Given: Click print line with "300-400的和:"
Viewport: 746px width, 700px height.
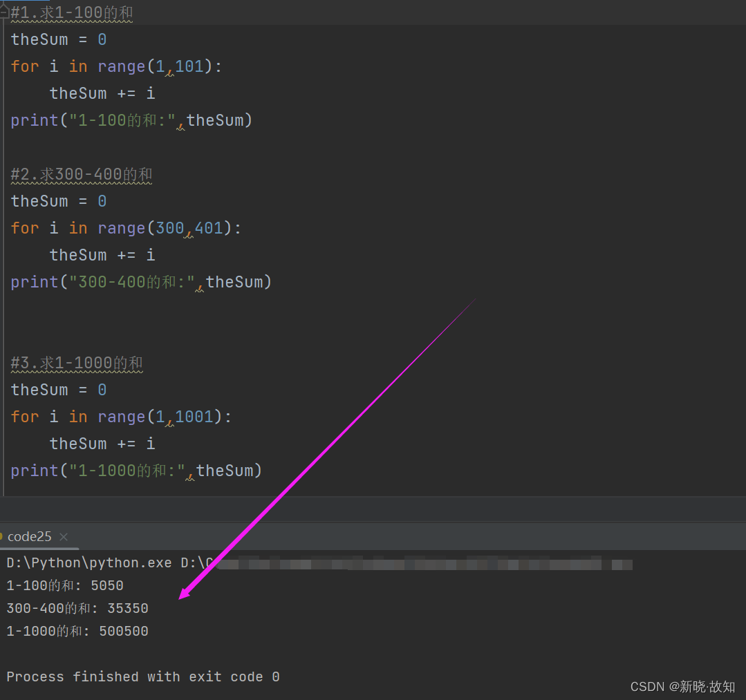Looking at the screenshot, I should [141, 282].
